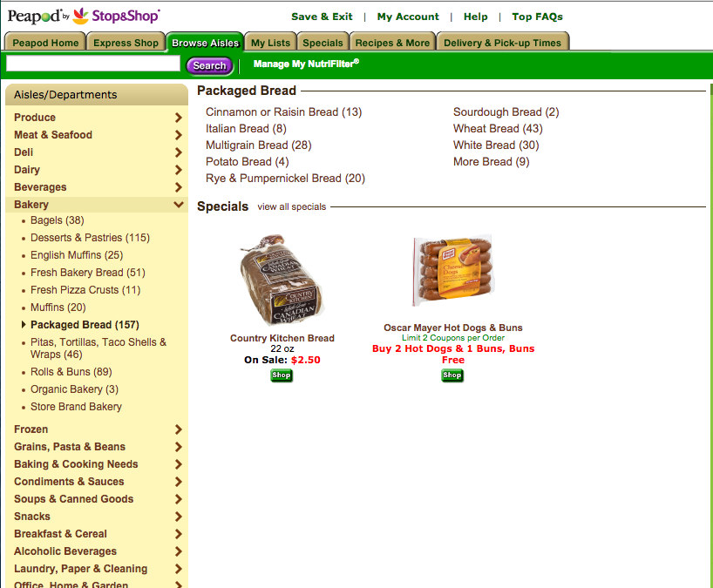This screenshot has width=713, height=588.
Task: Expand the Deli department arrow
Action: pyautogui.click(x=178, y=152)
